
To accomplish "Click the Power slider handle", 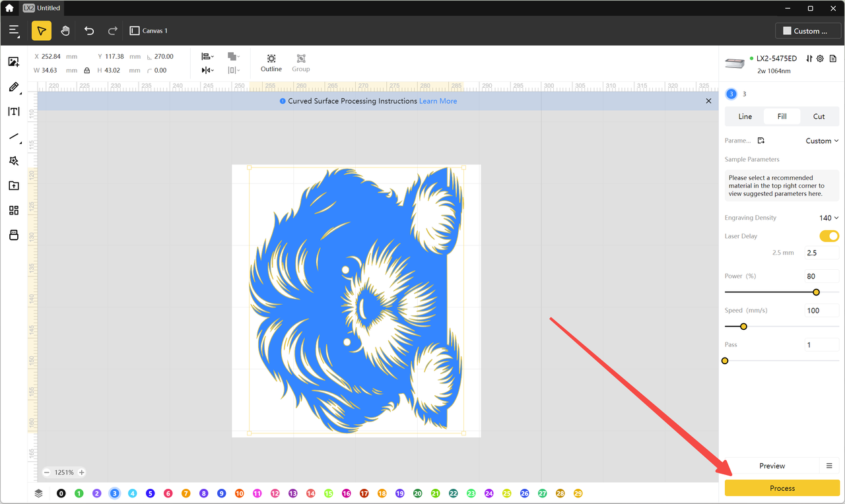I will pyautogui.click(x=816, y=292).
